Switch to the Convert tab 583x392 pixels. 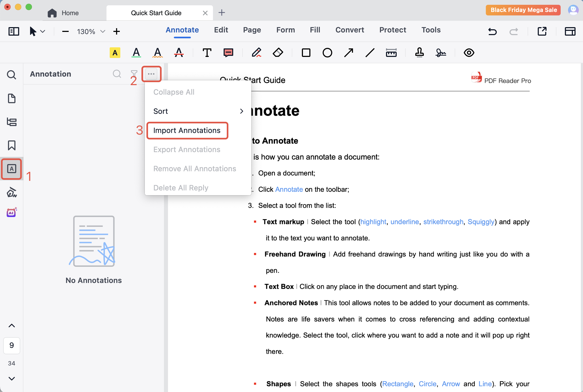click(x=350, y=30)
